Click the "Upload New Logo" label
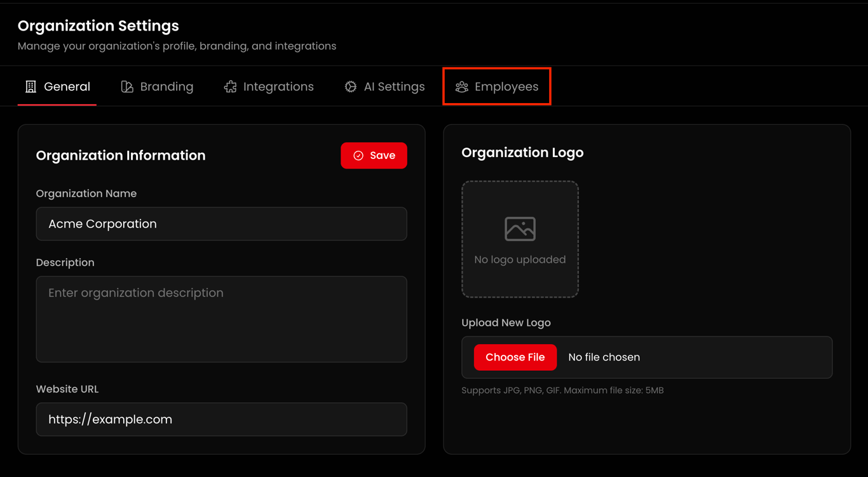Viewport: 868px width, 477px height. click(x=506, y=323)
